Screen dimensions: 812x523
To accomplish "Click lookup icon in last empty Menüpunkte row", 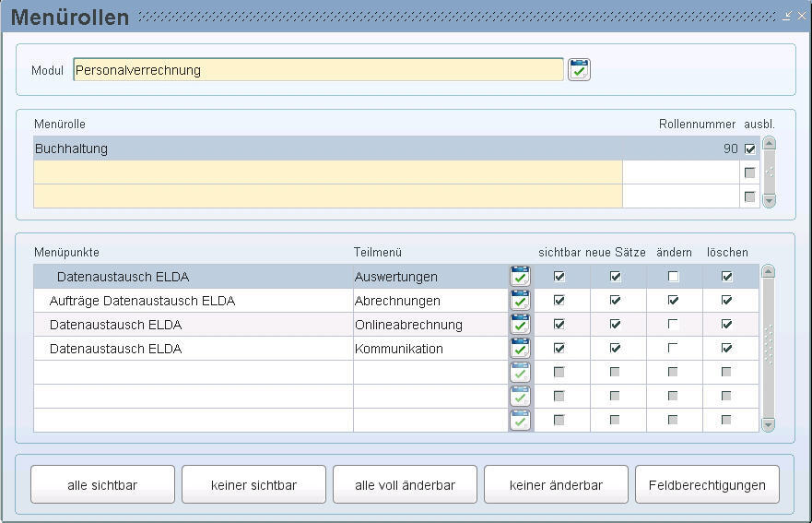I will pyautogui.click(x=520, y=420).
